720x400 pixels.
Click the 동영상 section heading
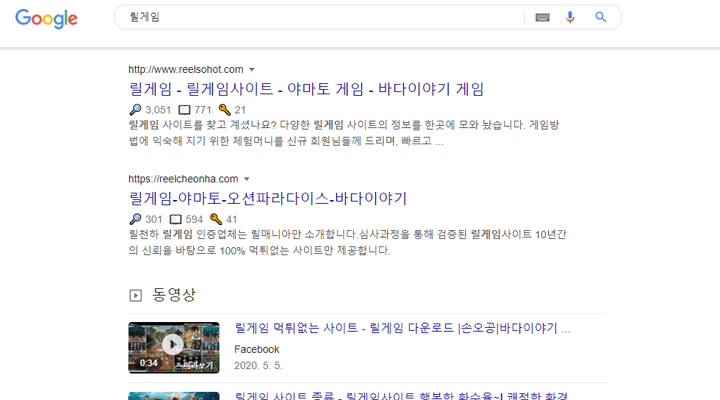pos(174,294)
